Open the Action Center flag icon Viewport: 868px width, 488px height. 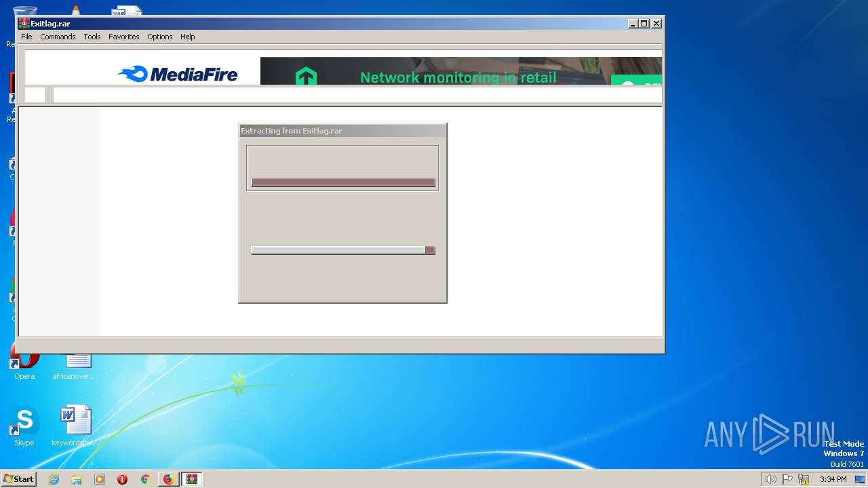pos(787,479)
